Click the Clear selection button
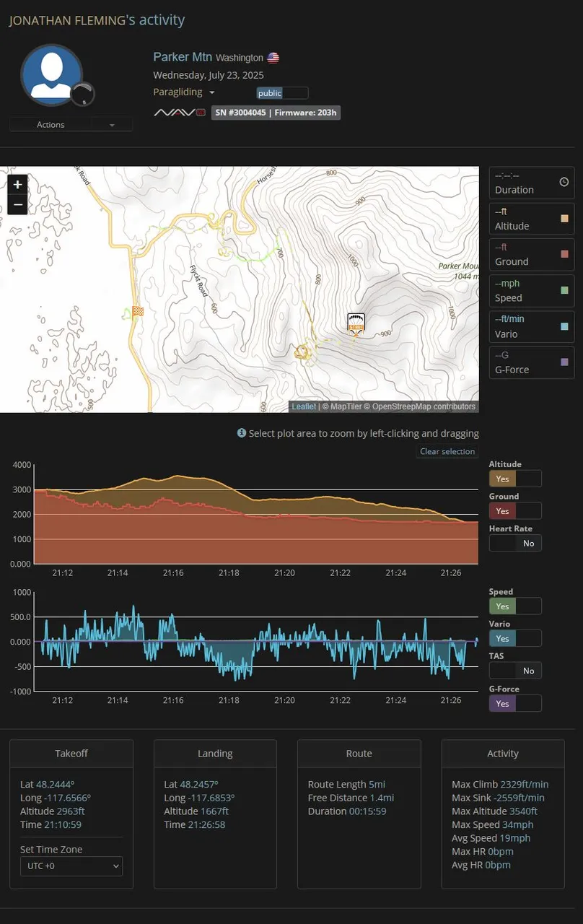This screenshot has width=583, height=924. pos(447,451)
